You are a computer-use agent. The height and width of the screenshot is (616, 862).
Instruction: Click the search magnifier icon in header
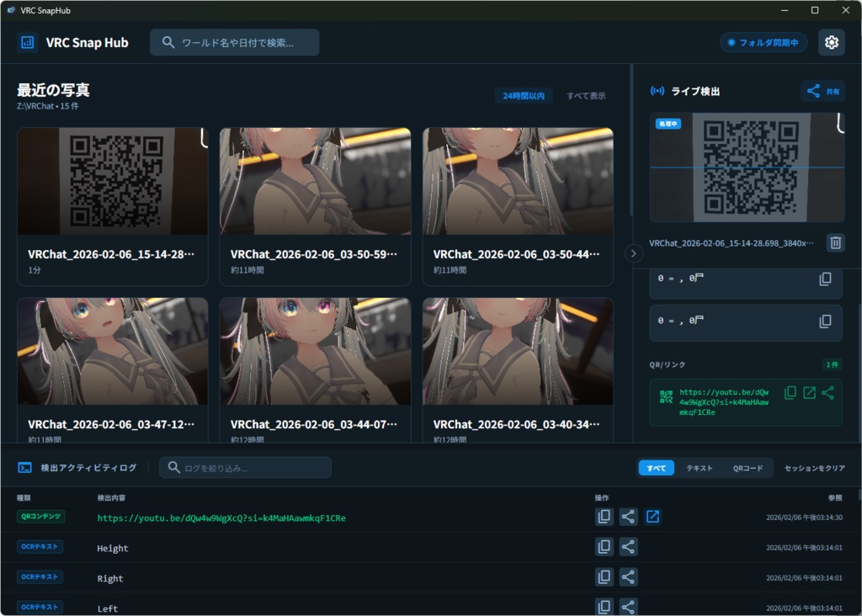168,42
